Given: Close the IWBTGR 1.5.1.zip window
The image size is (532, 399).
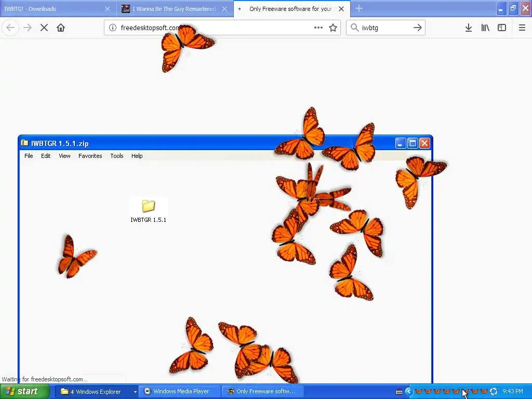Looking at the screenshot, I should [425, 143].
